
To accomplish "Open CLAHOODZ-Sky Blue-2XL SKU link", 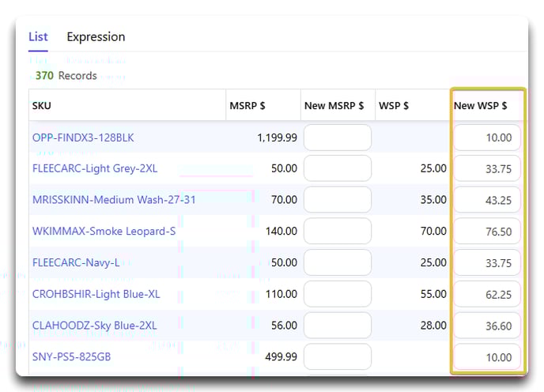I will click(x=94, y=326).
